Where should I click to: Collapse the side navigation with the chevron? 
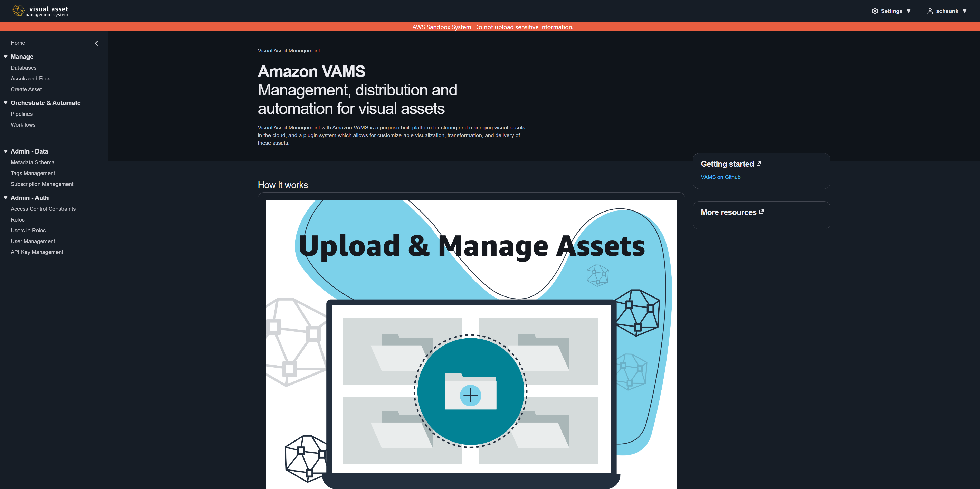coord(96,43)
